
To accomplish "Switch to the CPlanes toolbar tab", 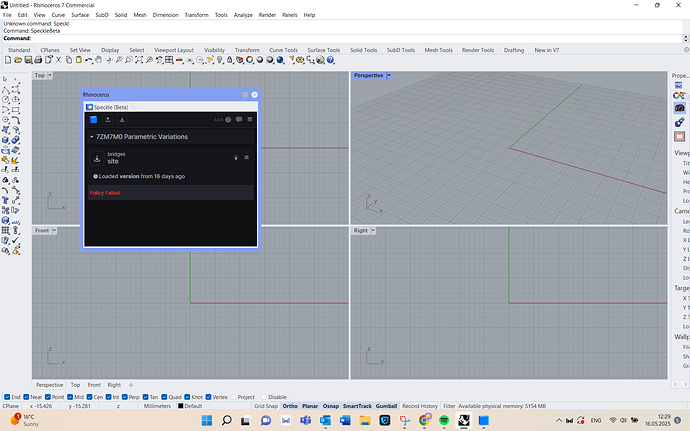I will click(50, 50).
